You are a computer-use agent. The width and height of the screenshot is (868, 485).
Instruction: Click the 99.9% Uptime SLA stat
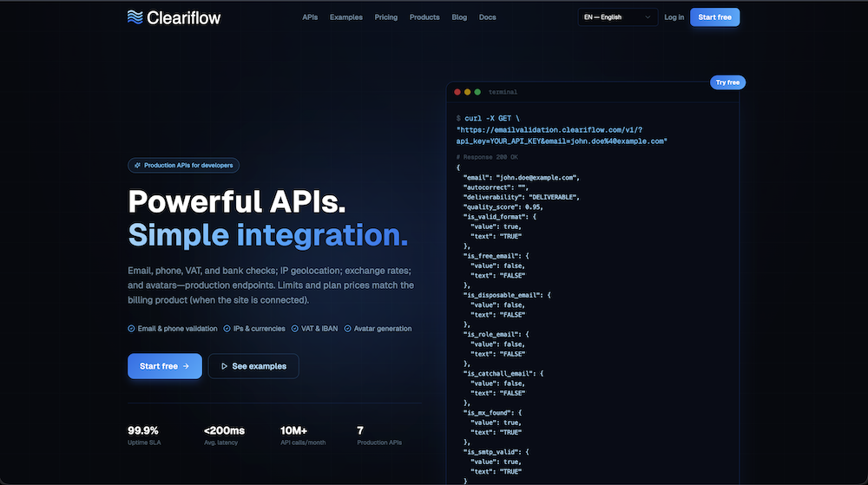coord(144,436)
